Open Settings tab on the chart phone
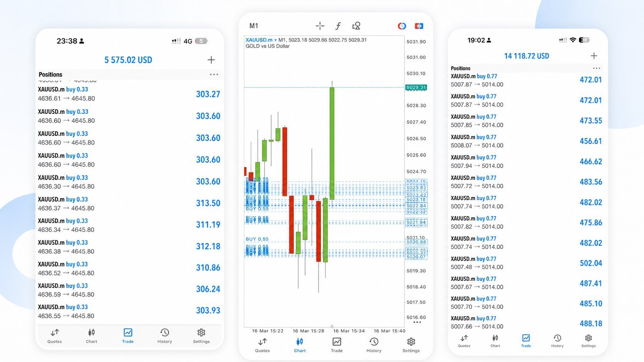Viewport: 644px width, 362px height. tap(411, 345)
